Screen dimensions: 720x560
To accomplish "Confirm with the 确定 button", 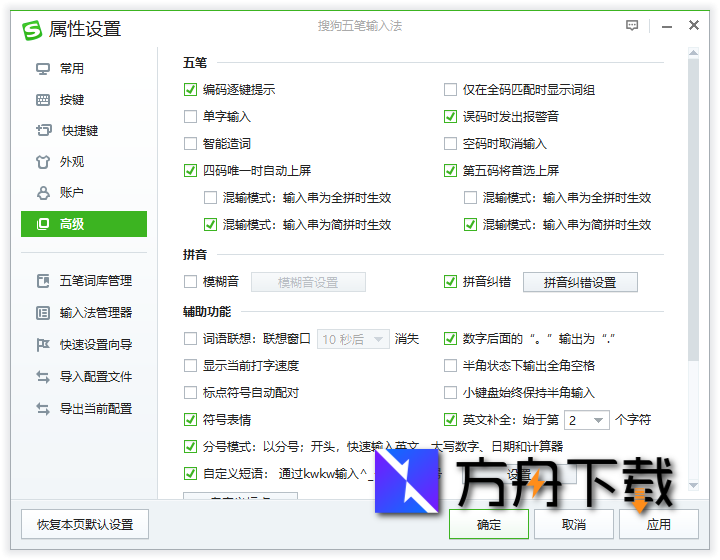I will pyautogui.click(x=489, y=524).
